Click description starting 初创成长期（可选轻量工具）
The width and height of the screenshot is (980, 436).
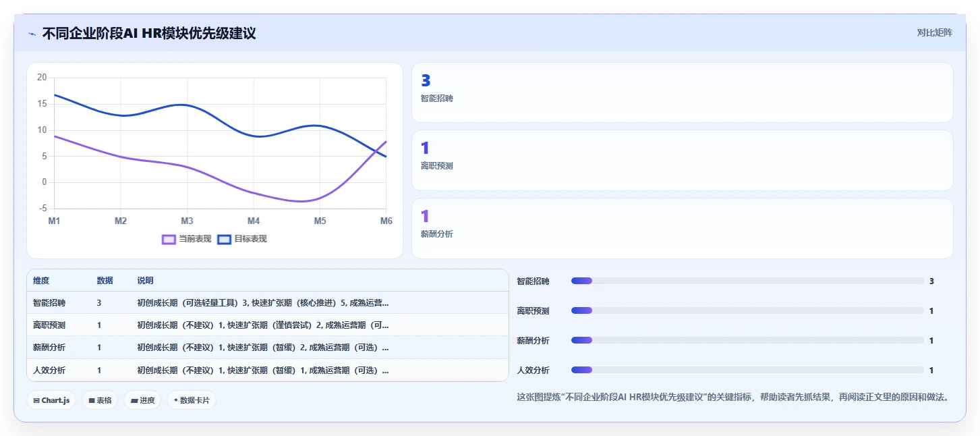coord(263,303)
